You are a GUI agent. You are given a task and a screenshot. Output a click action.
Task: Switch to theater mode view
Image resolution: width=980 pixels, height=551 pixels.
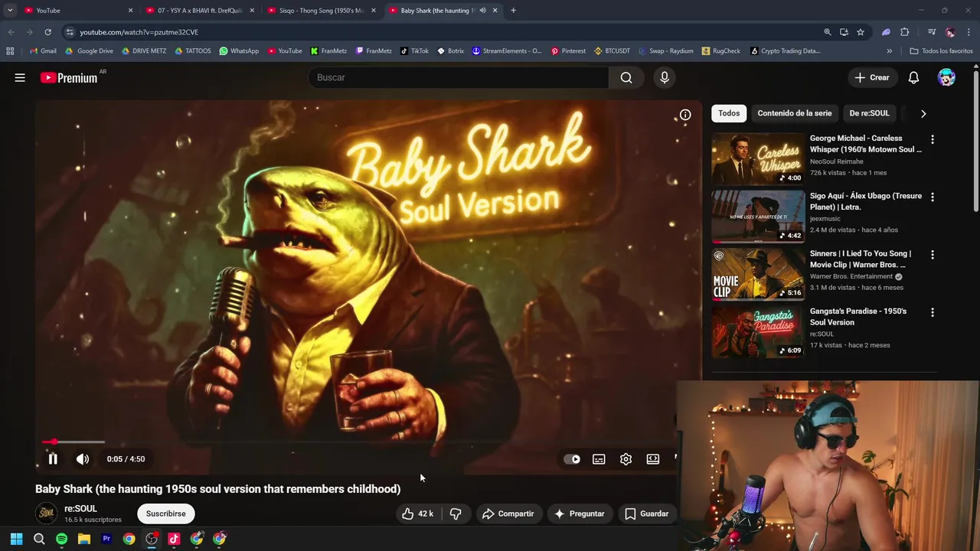point(653,459)
